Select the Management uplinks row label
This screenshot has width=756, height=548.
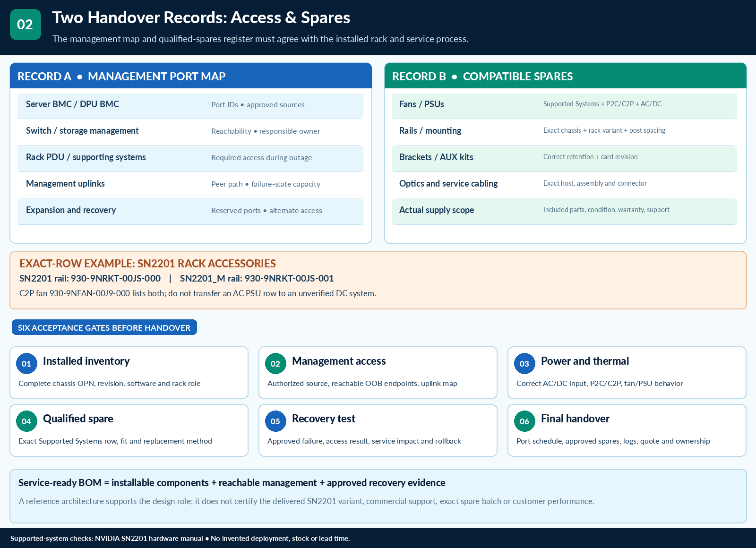point(65,184)
